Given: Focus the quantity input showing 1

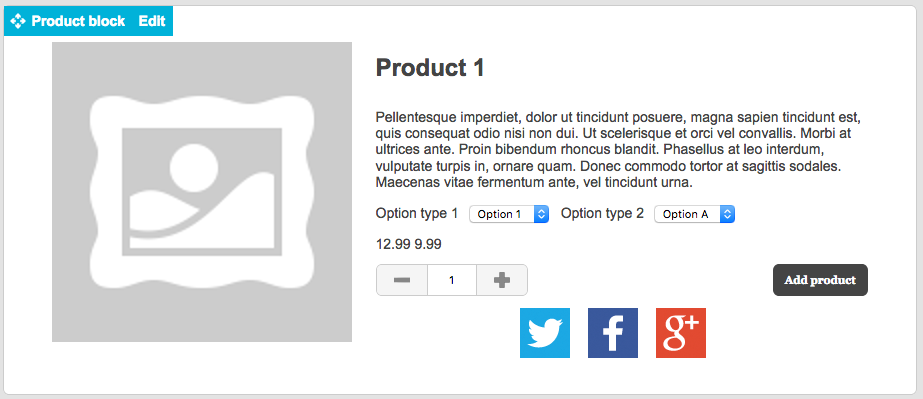Looking at the screenshot, I should [452, 280].
